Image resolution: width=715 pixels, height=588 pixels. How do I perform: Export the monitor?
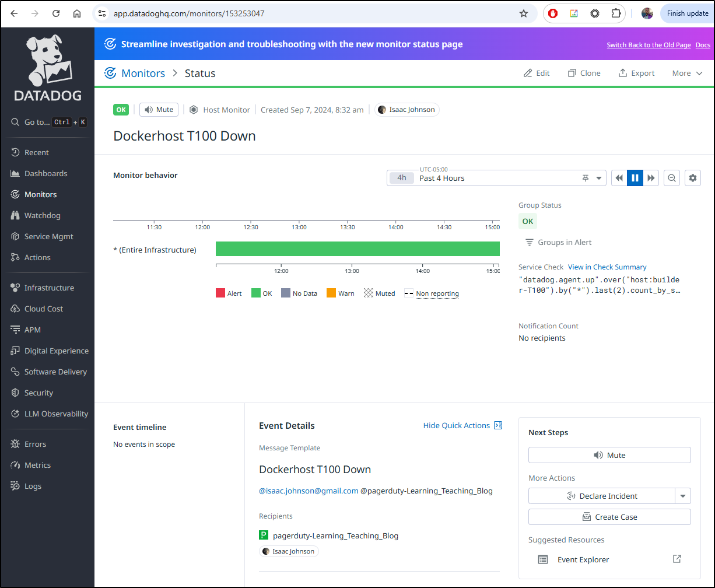636,73
